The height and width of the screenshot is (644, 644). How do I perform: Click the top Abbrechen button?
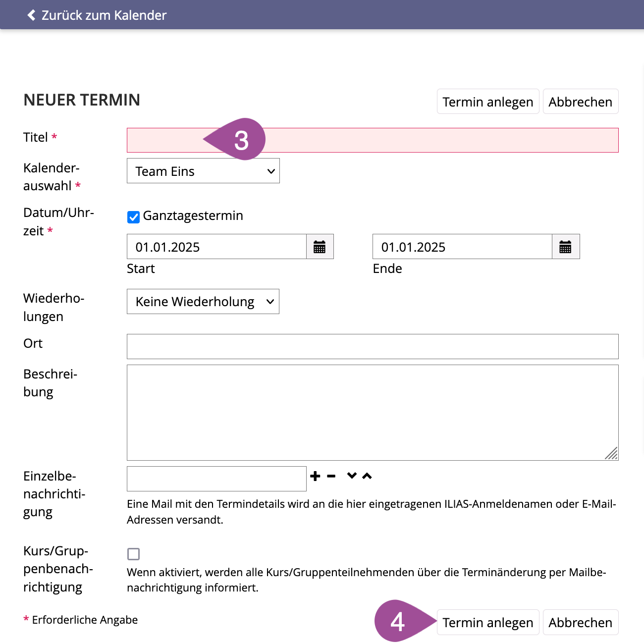pyautogui.click(x=580, y=102)
